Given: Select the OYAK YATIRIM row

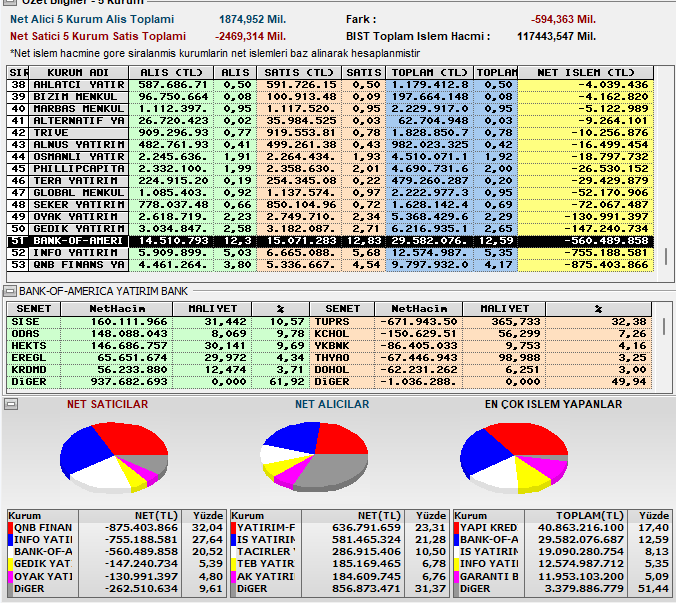Looking at the screenshot, I should click(x=330, y=217).
